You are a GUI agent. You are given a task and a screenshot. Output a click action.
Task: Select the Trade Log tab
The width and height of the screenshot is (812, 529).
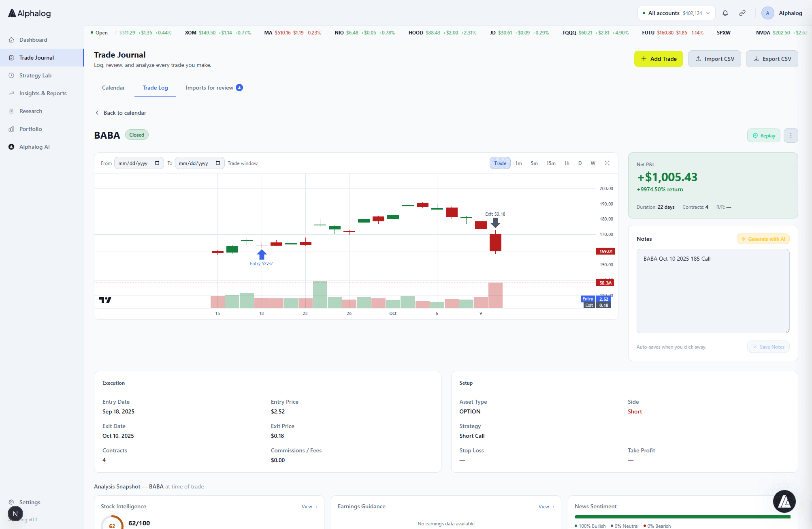coord(155,88)
